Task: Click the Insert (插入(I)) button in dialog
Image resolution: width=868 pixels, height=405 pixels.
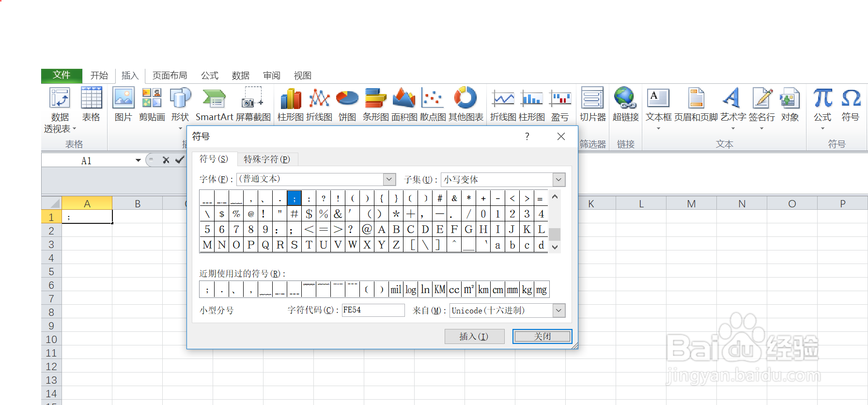Action: [474, 336]
